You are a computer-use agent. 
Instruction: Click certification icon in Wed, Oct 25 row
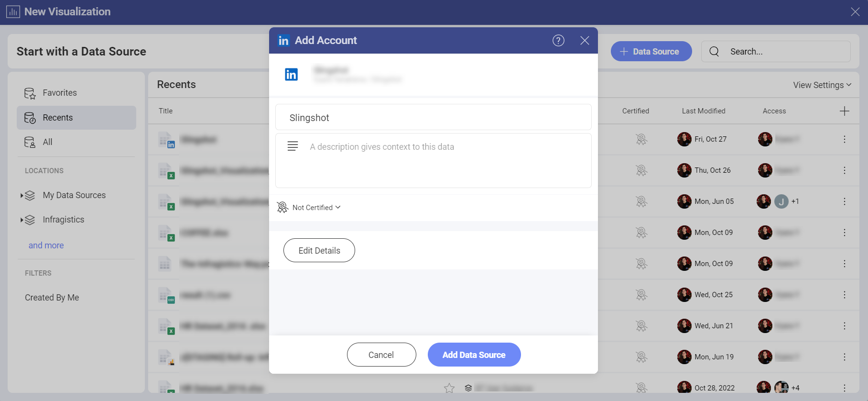pos(641,295)
